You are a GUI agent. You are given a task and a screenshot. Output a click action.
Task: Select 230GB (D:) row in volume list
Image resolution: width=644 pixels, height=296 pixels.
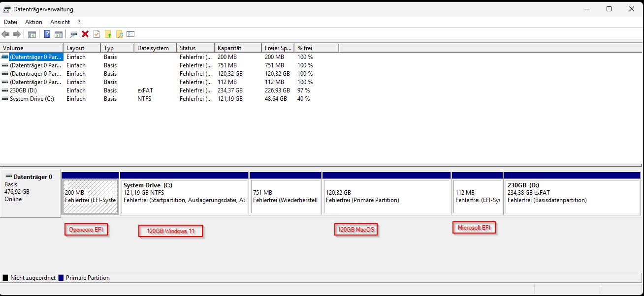pyautogui.click(x=23, y=90)
